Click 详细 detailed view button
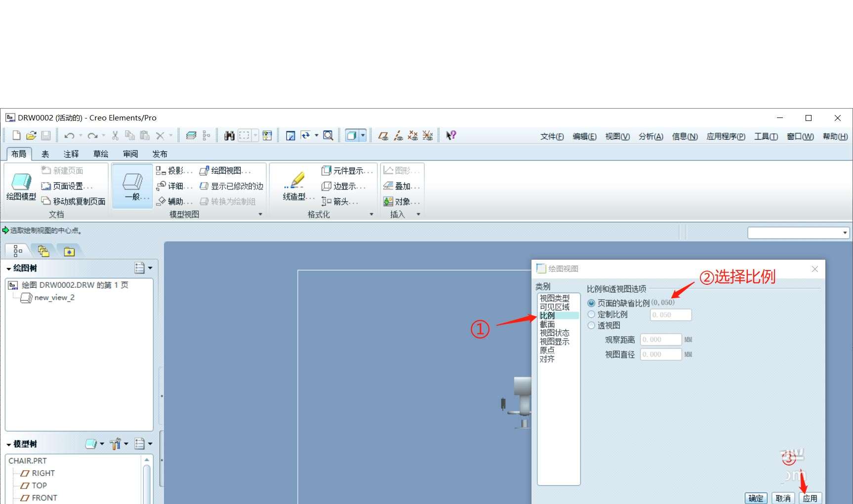Screen dimensions: 853x504 pyautogui.click(x=174, y=186)
